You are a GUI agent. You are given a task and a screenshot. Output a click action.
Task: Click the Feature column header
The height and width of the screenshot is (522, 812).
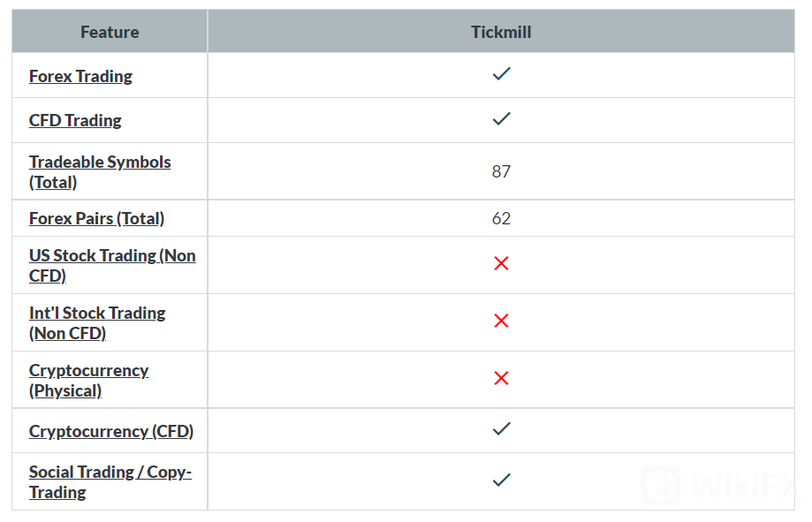tap(110, 33)
